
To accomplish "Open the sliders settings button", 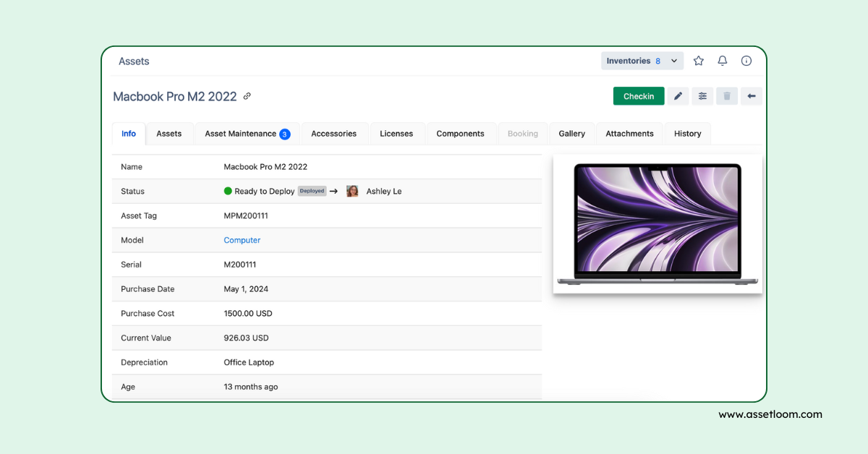I will tap(702, 96).
